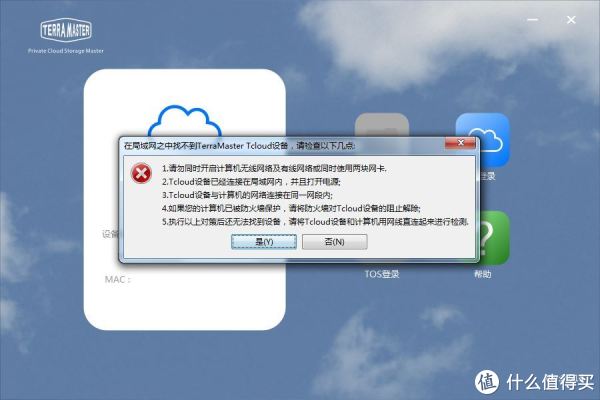Screen dimensions: 600x400
Task: Close the TerraMaster application window
Action: pyautogui.click(x=571, y=20)
